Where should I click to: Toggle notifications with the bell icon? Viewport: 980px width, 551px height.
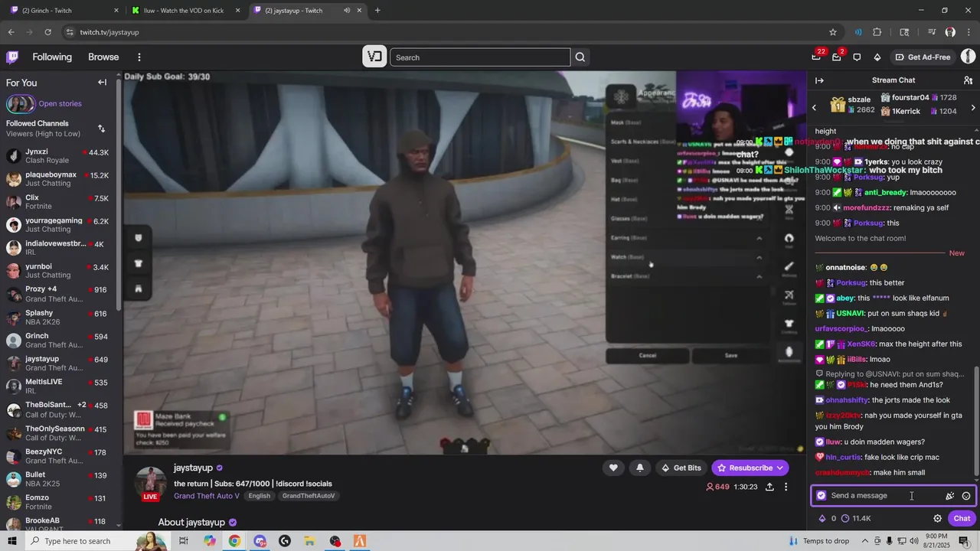640,468
